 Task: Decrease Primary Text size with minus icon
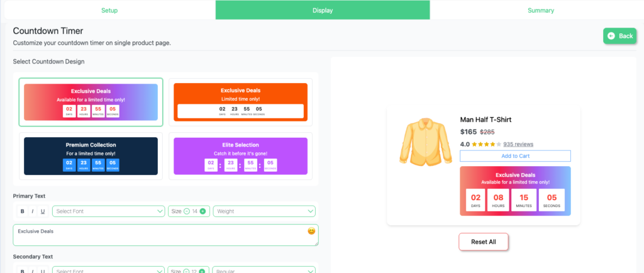pyautogui.click(x=187, y=211)
